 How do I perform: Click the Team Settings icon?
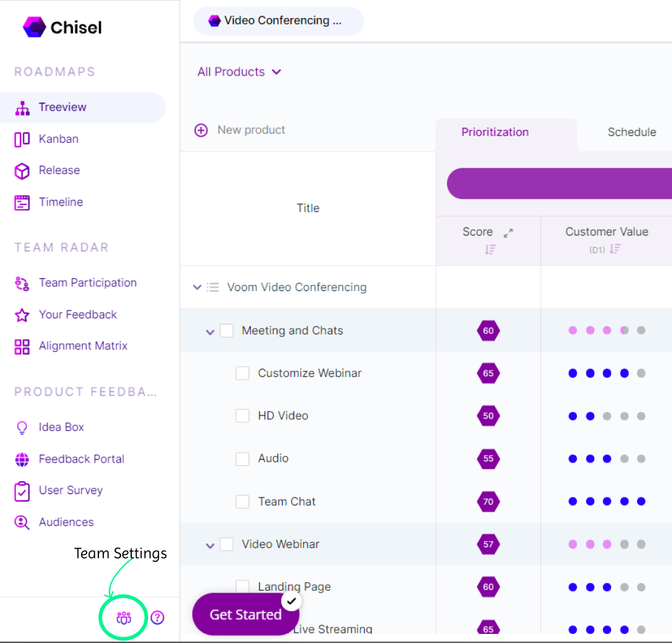123,617
